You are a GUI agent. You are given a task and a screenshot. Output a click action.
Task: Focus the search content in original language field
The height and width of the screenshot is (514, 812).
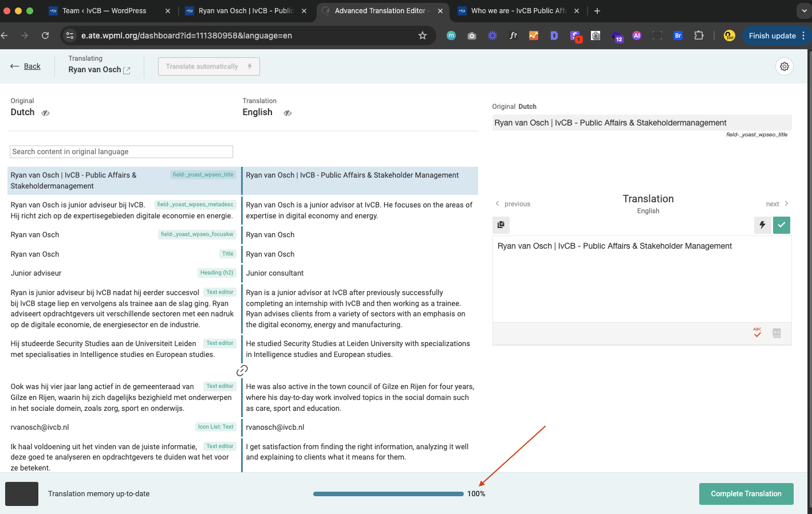pyautogui.click(x=121, y=152)
